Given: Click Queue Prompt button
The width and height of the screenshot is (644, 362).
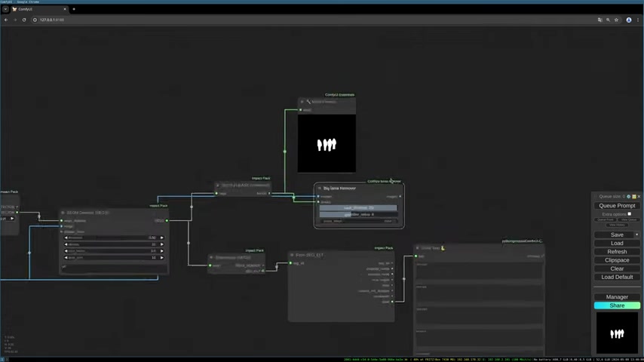Looking at the screenshot, I should 617,205.
